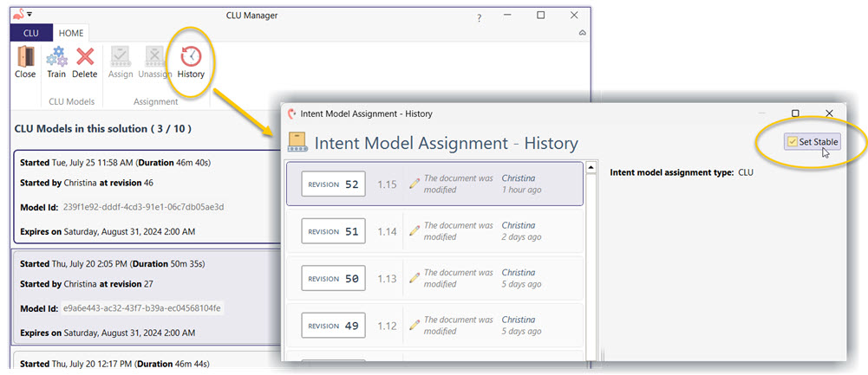Click the Set Stable button

(x=813, y=142)
